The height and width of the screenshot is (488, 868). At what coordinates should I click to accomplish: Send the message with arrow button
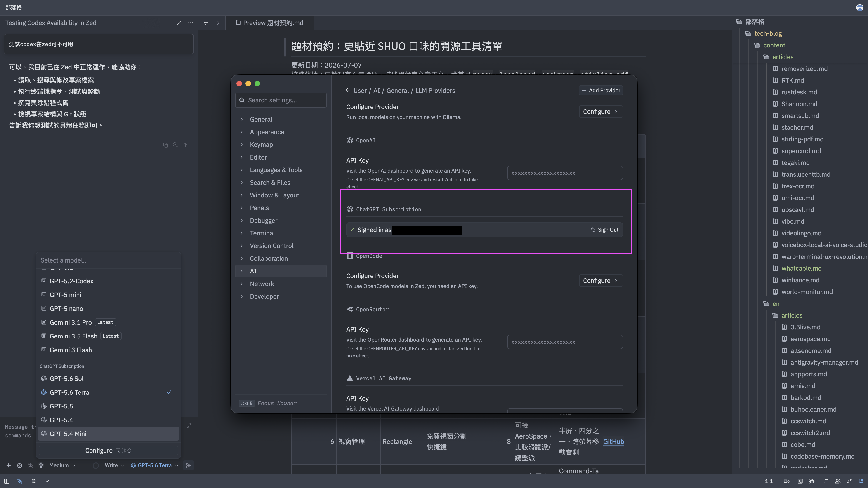[188, 465]
